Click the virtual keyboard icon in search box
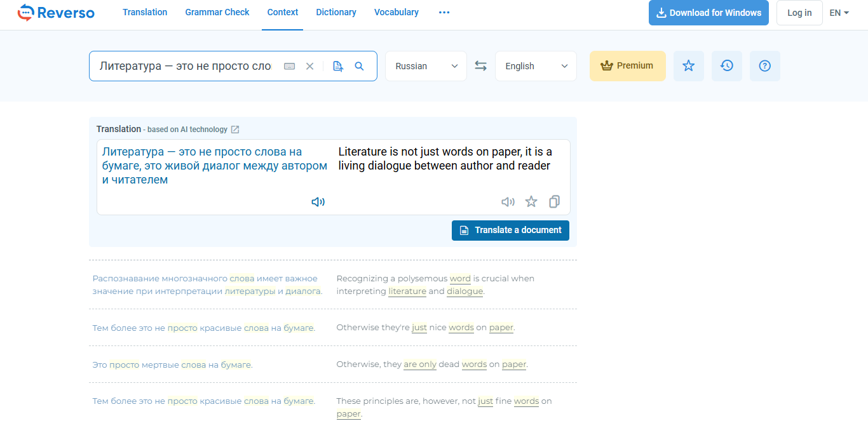 point(290,66)
